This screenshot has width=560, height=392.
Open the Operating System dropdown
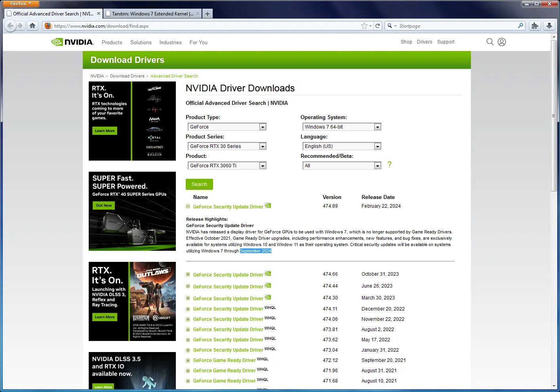click(x=342, y=127)
